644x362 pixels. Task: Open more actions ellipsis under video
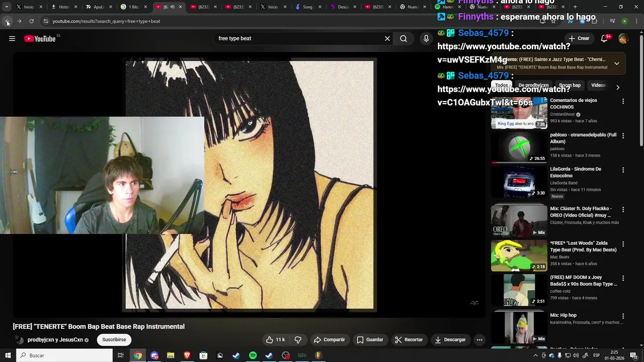pos(479,340)
